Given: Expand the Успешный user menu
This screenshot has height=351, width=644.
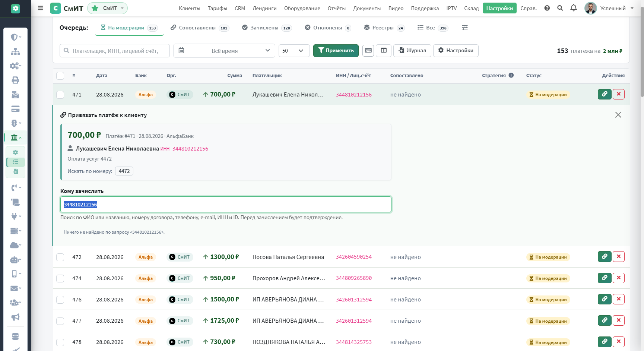Looking at the screenshot, I should [x=609, y=8].
